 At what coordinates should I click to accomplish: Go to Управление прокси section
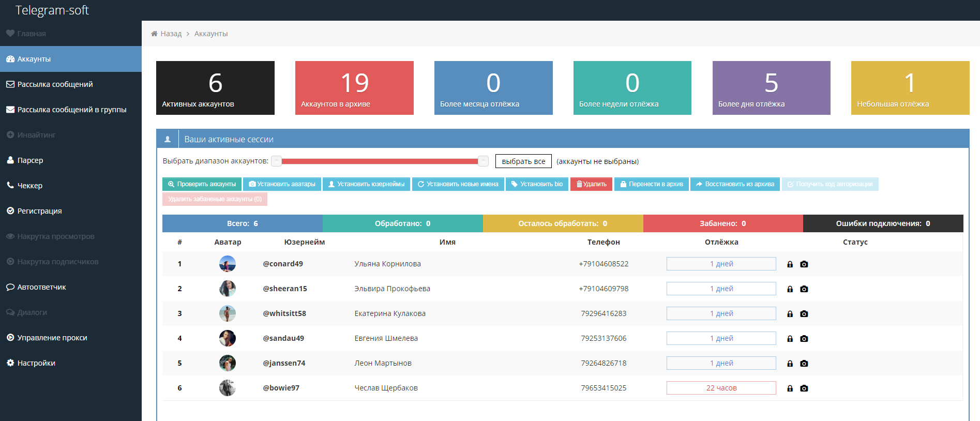(52, 338)
